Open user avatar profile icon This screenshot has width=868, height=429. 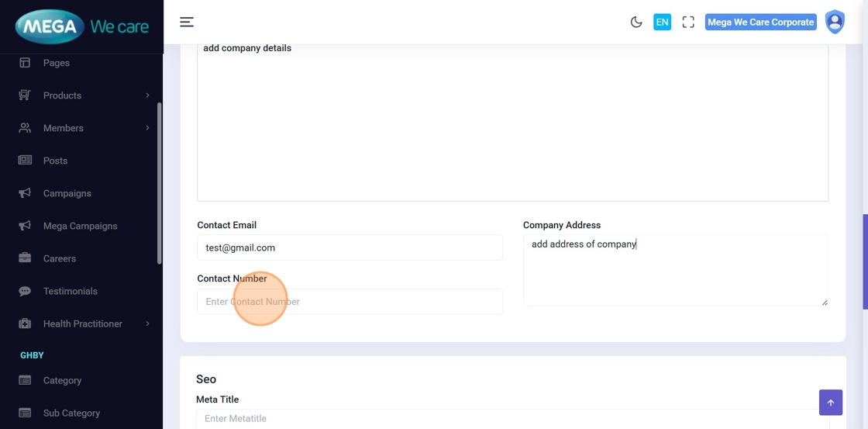click(835, 22)
